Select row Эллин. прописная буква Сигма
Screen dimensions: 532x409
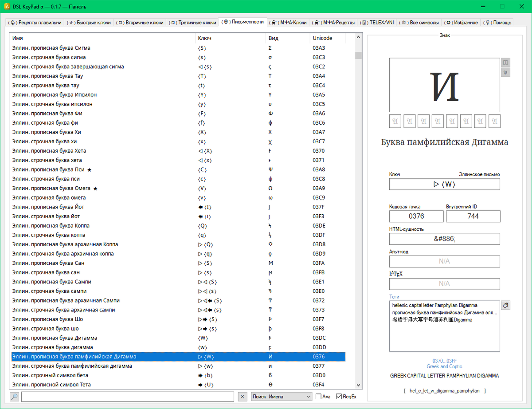click(x=178, y=48)
